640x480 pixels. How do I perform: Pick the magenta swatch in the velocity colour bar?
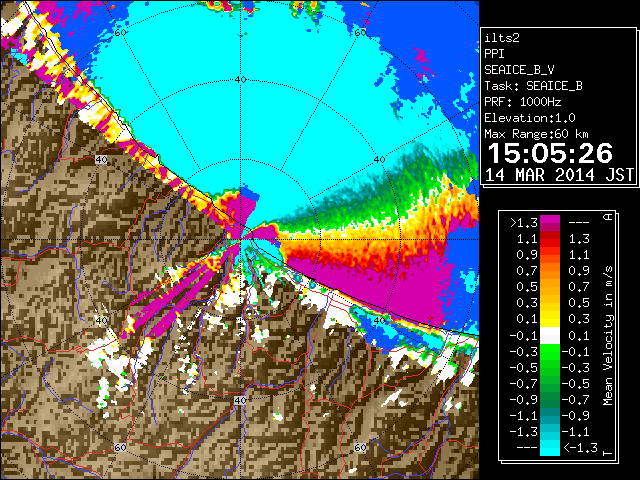click(550, 220)
